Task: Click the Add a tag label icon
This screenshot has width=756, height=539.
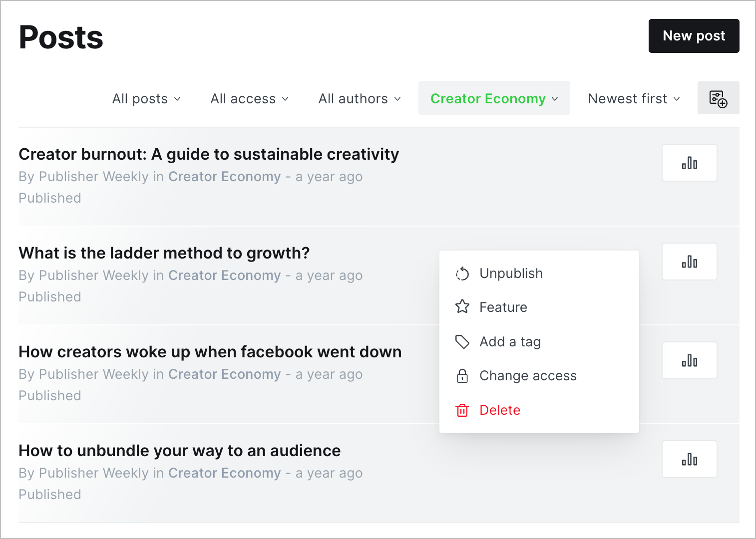Action: (x=462, y=342)
